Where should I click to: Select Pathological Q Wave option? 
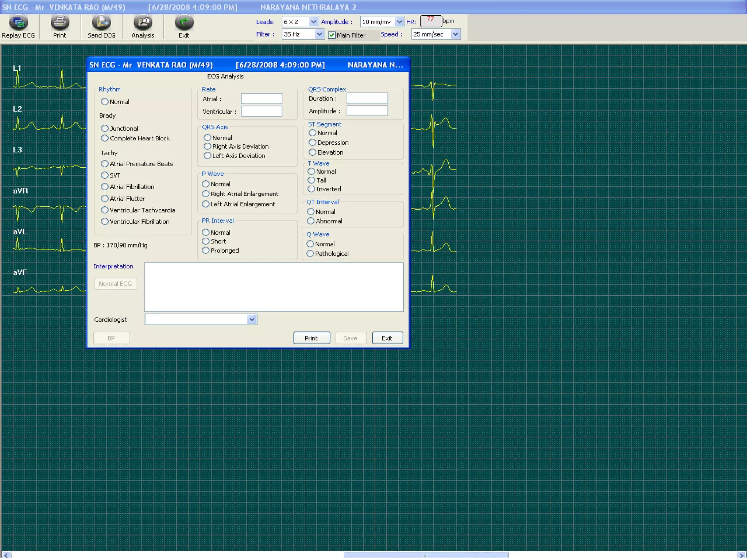coord(310,254)
